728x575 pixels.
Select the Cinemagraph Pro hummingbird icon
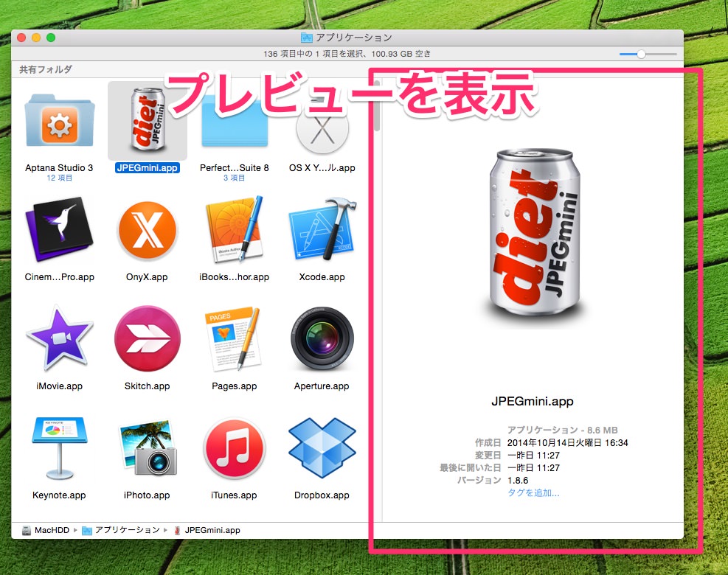point(60,229)
